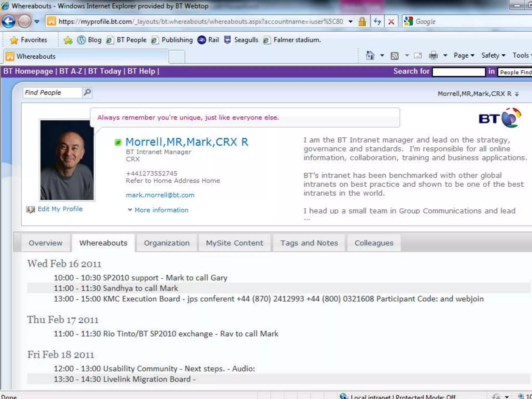Click the 'Local intranet' status bar zone

pos(398,396)
